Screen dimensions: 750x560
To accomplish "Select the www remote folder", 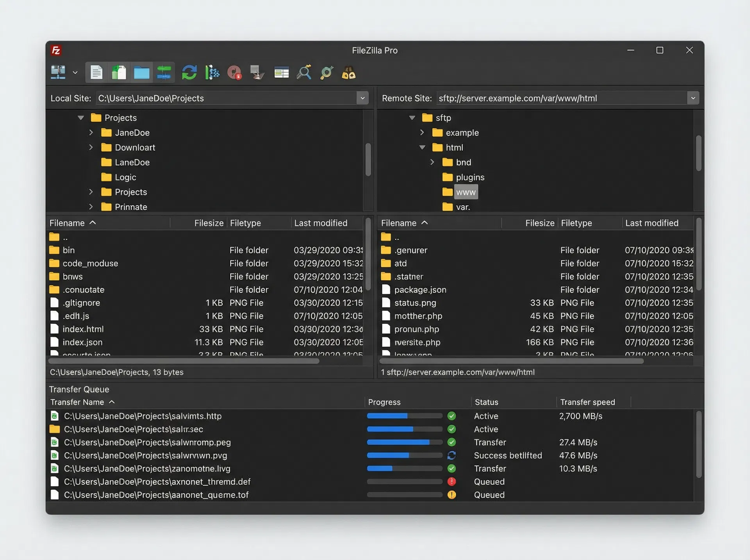I will (x=466, y=192).
